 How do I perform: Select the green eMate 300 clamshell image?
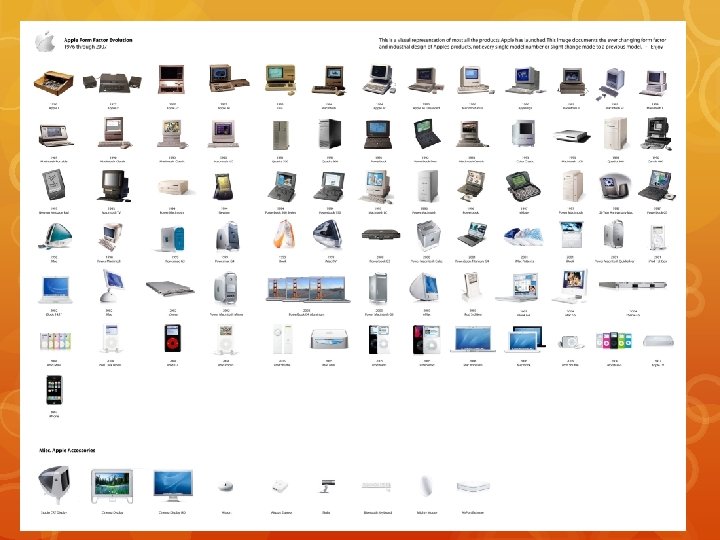[523, 186]
